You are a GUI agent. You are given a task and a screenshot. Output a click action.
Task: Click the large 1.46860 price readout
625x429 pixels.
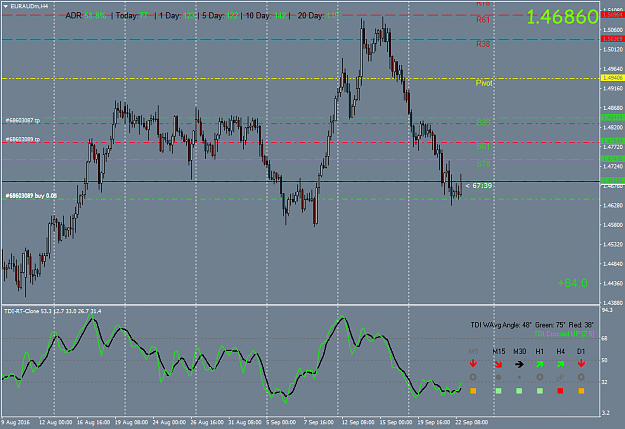click(x=562, y=17)
